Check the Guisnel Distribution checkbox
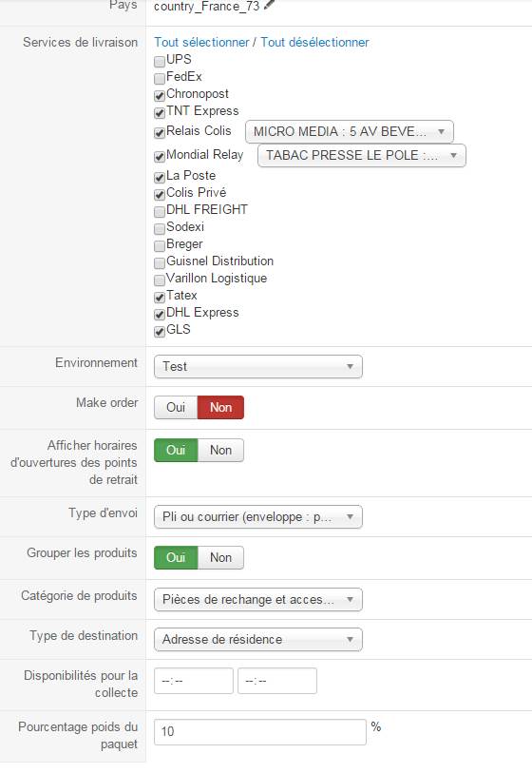 (159, 262)
